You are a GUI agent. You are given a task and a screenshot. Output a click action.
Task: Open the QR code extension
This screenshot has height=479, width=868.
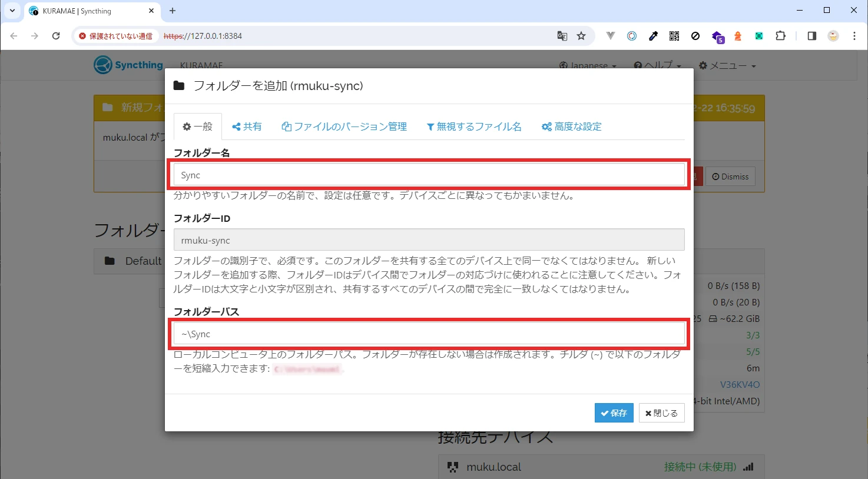(x=674, y=36)
